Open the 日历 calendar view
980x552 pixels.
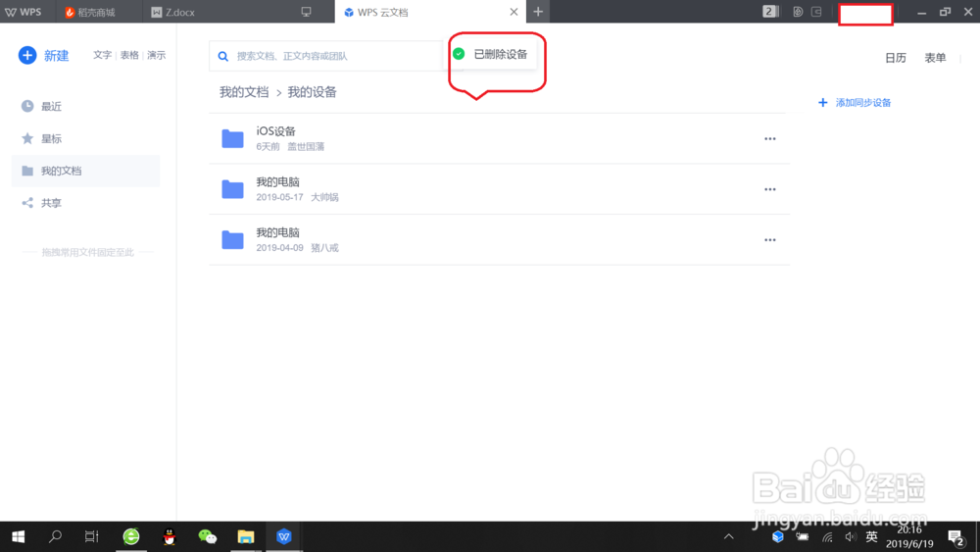[896, 58]
